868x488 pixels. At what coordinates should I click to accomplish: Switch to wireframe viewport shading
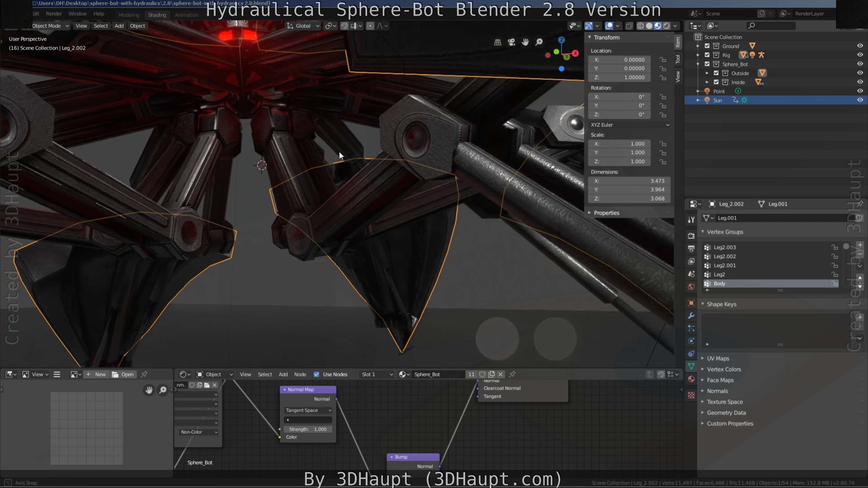[x=640, y=26]
